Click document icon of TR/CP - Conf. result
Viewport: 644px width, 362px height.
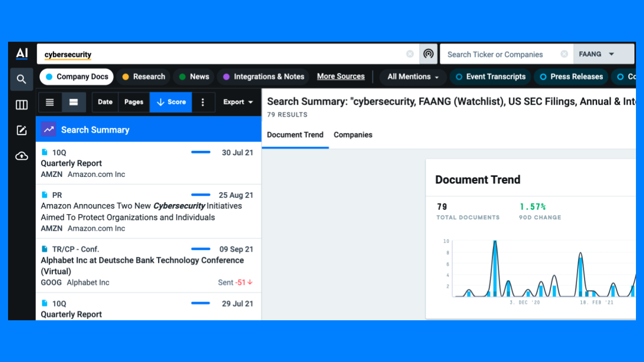45,249
